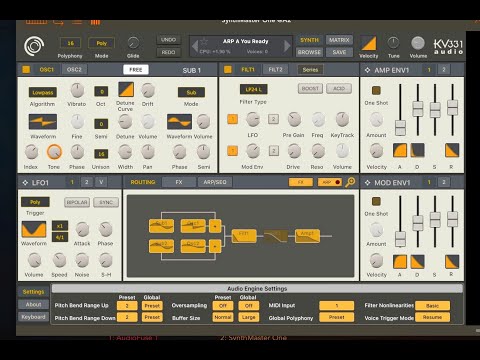Toggle the OSC section enable square
The width and height of the screenshot is (480, 360).
[x=26, y=70]
